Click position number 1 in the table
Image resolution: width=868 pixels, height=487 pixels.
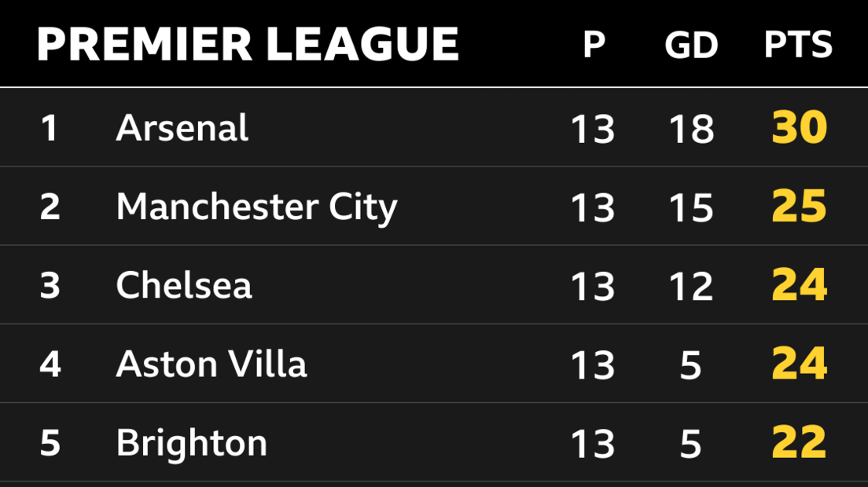point(50,128)
